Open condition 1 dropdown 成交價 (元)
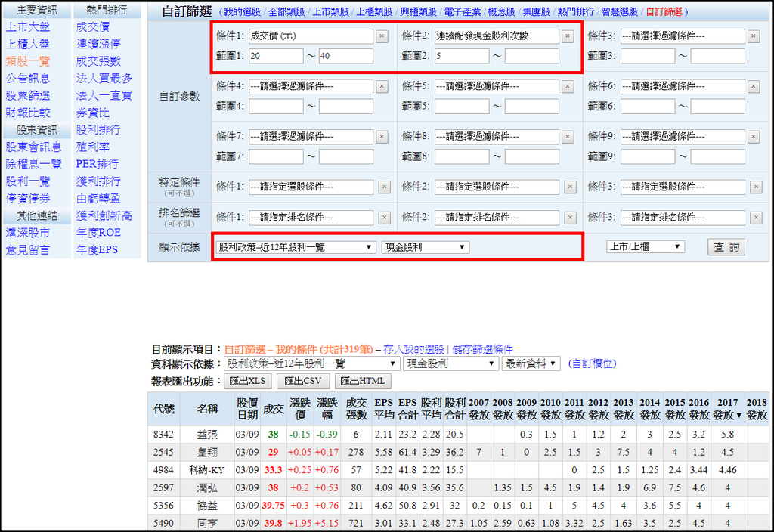The image size is (774, 532). (311, 36)
